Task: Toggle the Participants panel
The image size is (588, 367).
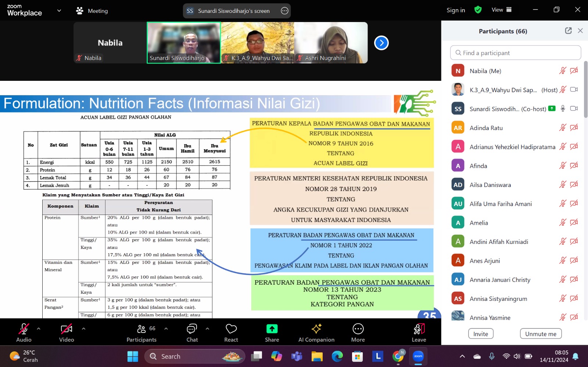Action: (142, 332)
